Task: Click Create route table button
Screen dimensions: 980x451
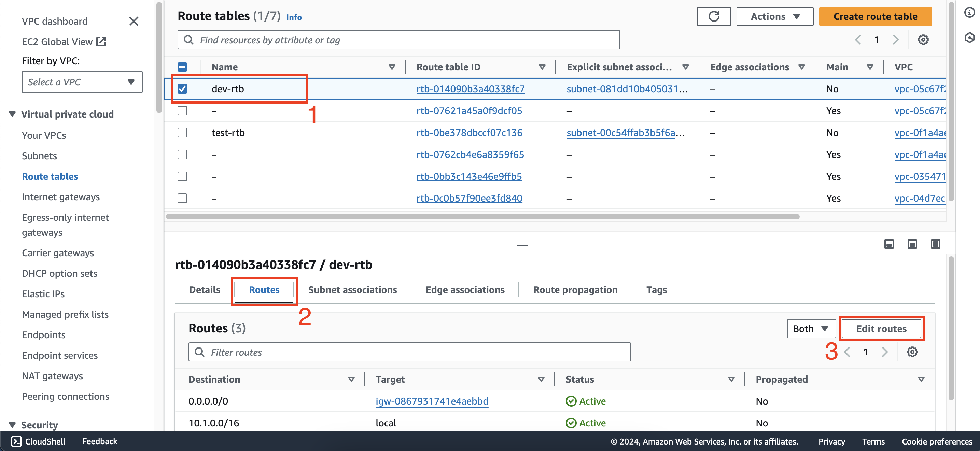Action: point(875,16)
